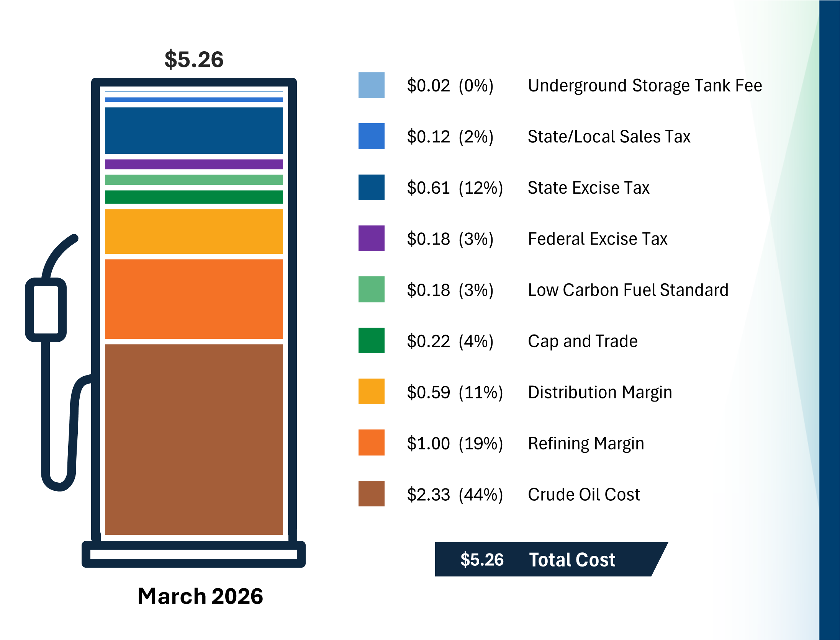The image size is (840, 640).
Task: Select the yellow distribution margin bar segment
Action: (x=194, y=231)
